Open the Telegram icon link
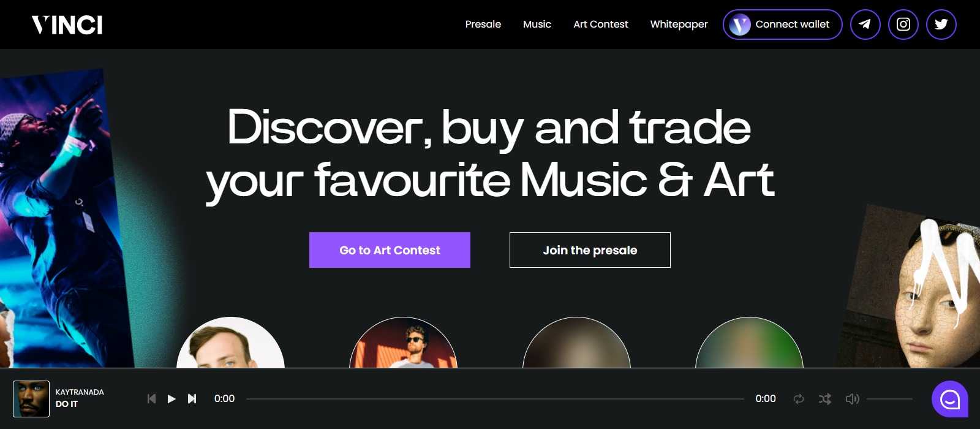980x429 pixels. tap(865, 25)
